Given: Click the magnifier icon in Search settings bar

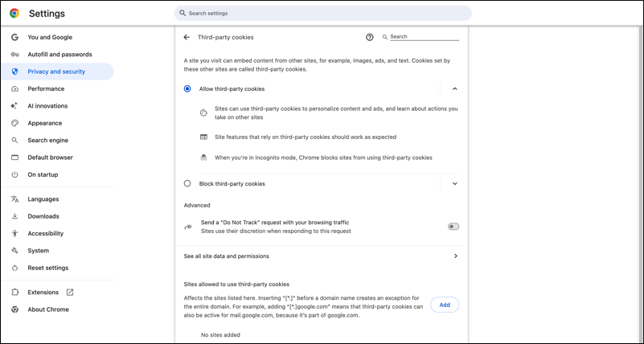Looking at the screenshot, I should (183, 13).
